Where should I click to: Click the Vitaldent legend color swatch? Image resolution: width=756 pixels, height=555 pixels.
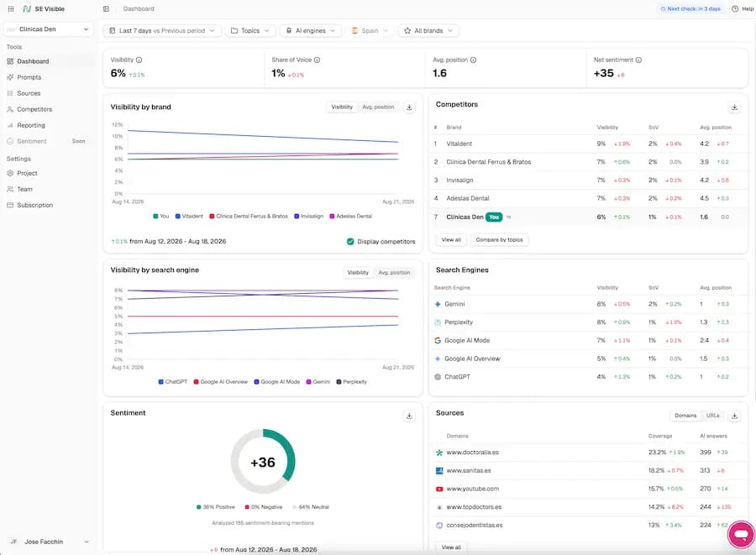pyautogui.click(x=177, y=217)
